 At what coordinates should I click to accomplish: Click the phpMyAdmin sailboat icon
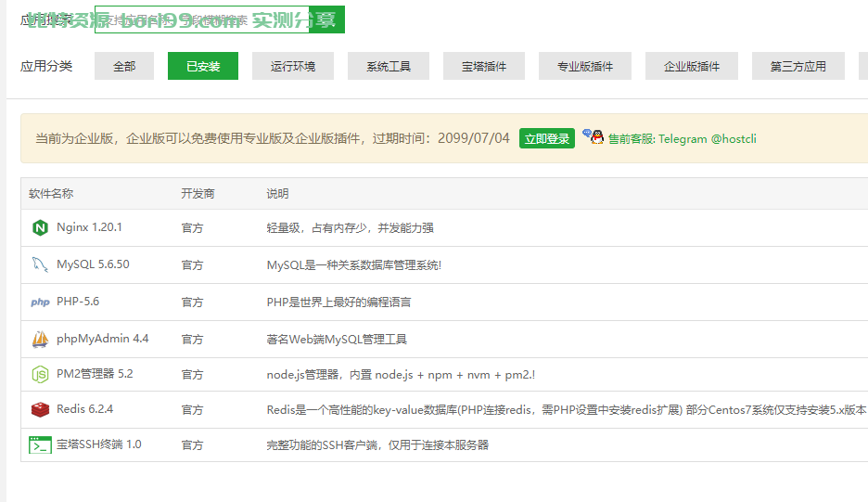40,339
